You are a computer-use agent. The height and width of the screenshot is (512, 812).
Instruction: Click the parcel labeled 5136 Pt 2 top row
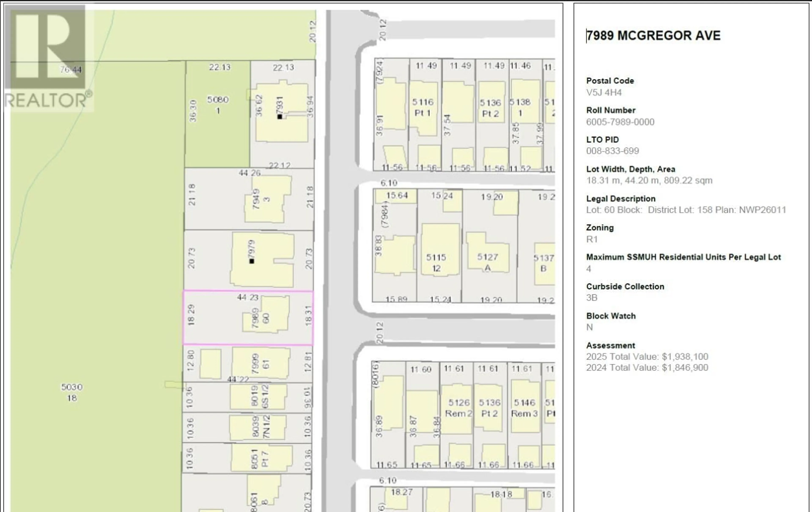point(492,115)
